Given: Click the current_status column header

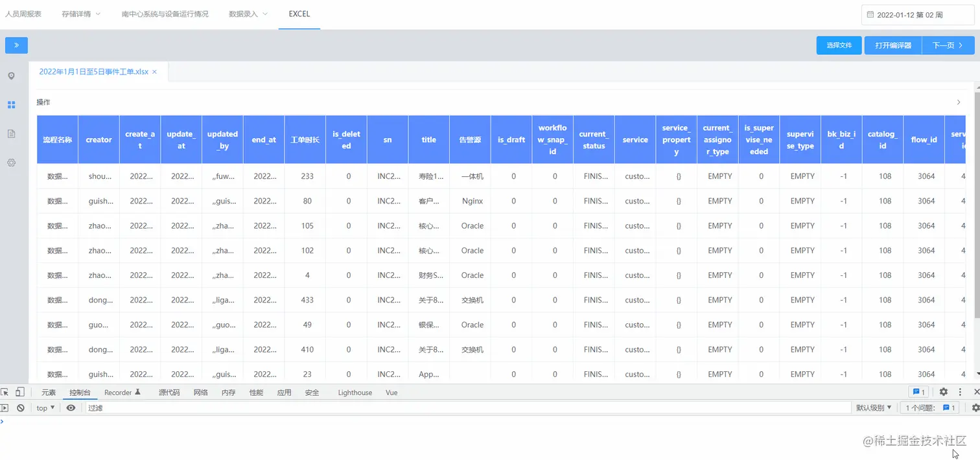Looking at the screenshot, I should 594,140.
